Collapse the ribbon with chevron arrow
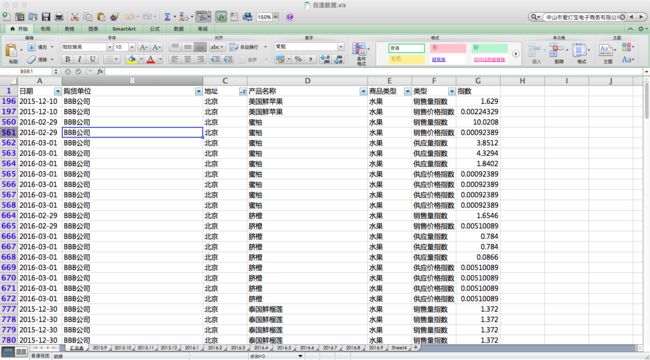The width and height of the screenshot is (650, 360). [x=631, y=29]
